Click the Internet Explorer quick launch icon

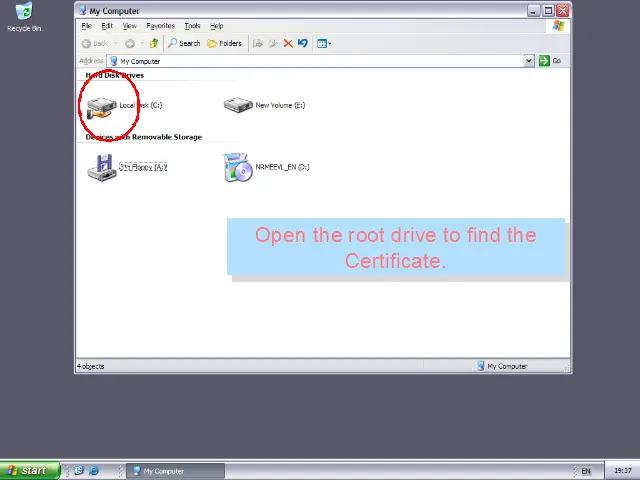coord(94,470)
